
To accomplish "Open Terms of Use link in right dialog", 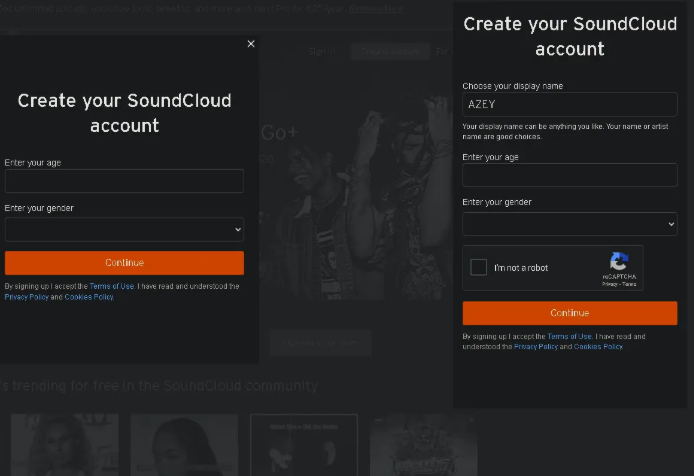I will point(569,336).
